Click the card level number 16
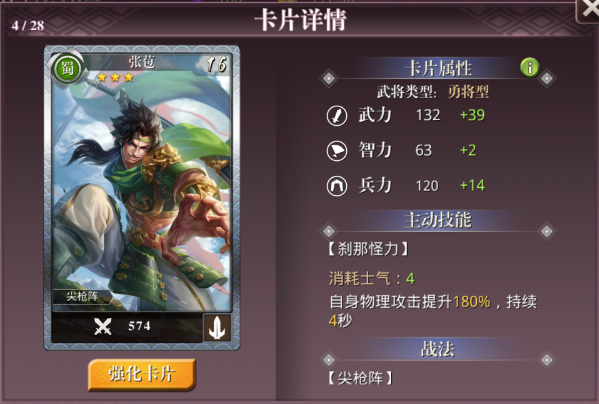The width and height of the screenshot is (599, 404). pyautogui.click(x=217, y=64)
